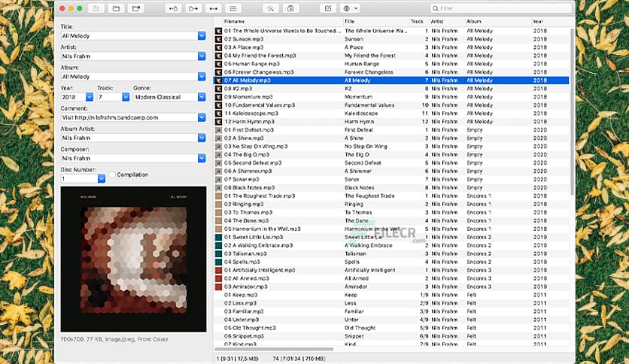Open the Year dropdown arrow
The image size is (629, 364).
pyautogui.click(x=90, y=97)
